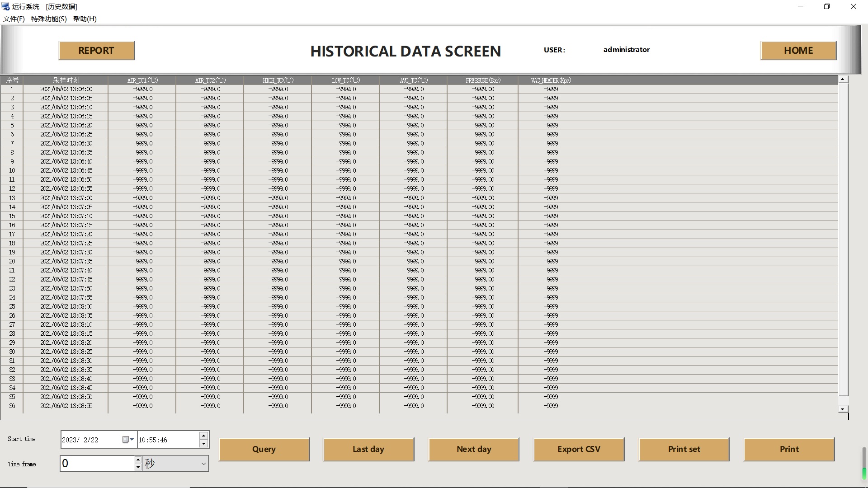Decrease start time with down spinner
This screenshot has width=868, height=488.
coord(203,444)
